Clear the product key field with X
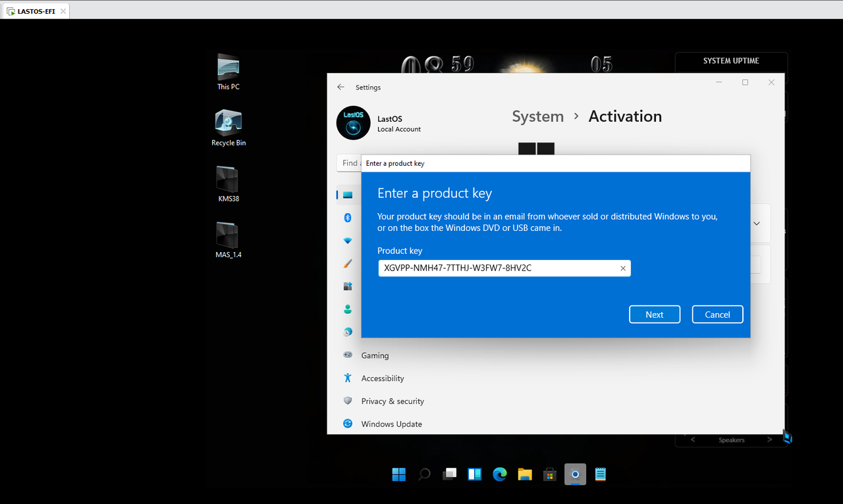 click(x=623, y=268)
